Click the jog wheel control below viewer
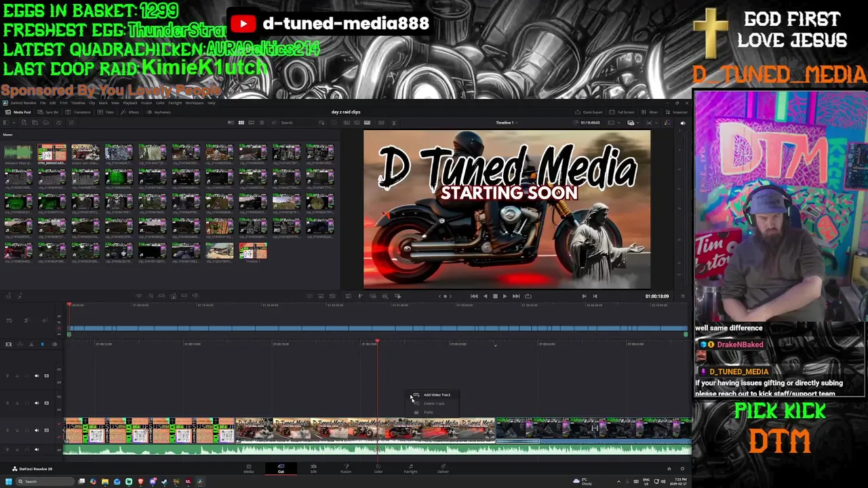Screen dimensions: 868x488 coord(445,296)
